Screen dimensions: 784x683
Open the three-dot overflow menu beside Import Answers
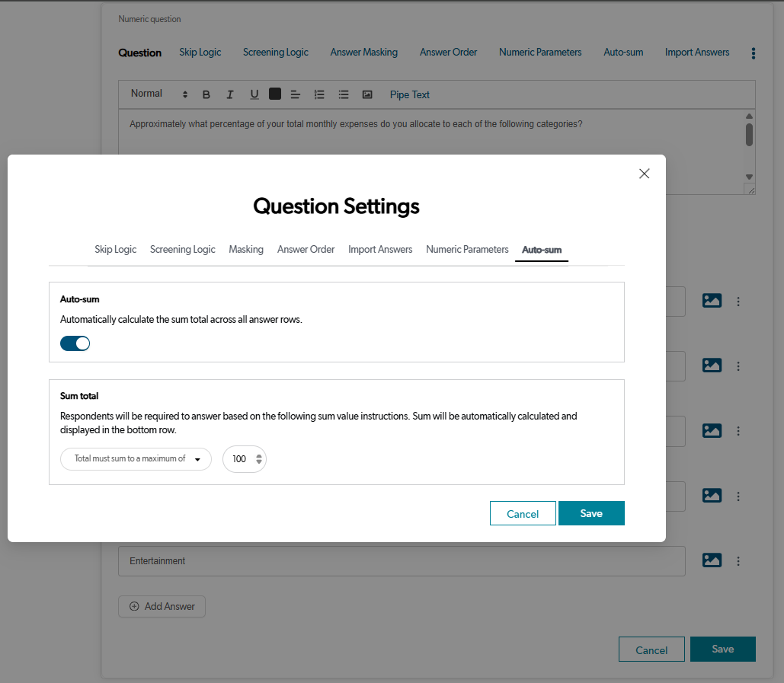click(754, 53)
